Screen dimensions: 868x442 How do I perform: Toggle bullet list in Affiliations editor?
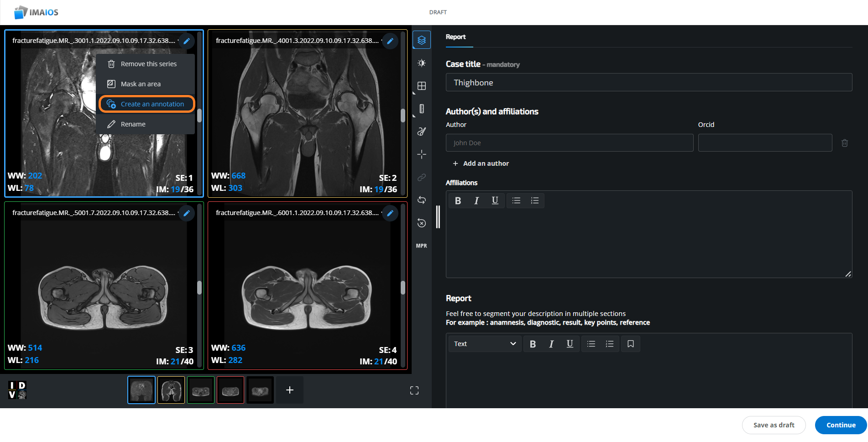(x=516, y=200)
